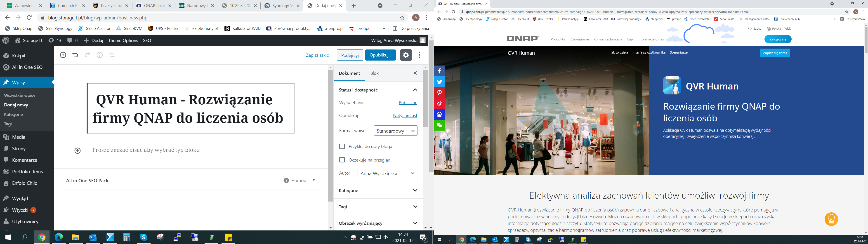Open Skype from left taskbar
This screenshot has height=244, width=868.
pyautogui.click(x=144, y=237)
